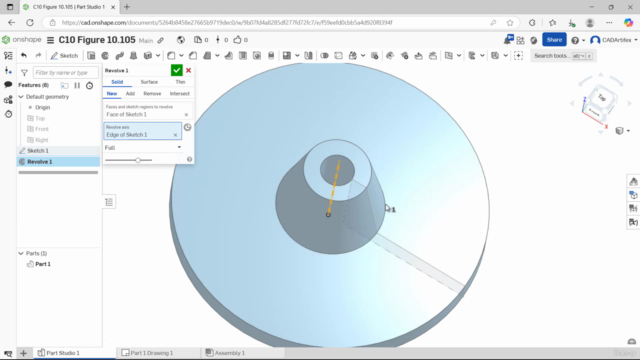Select the Rib tool in the toolbar

point(229,56)
